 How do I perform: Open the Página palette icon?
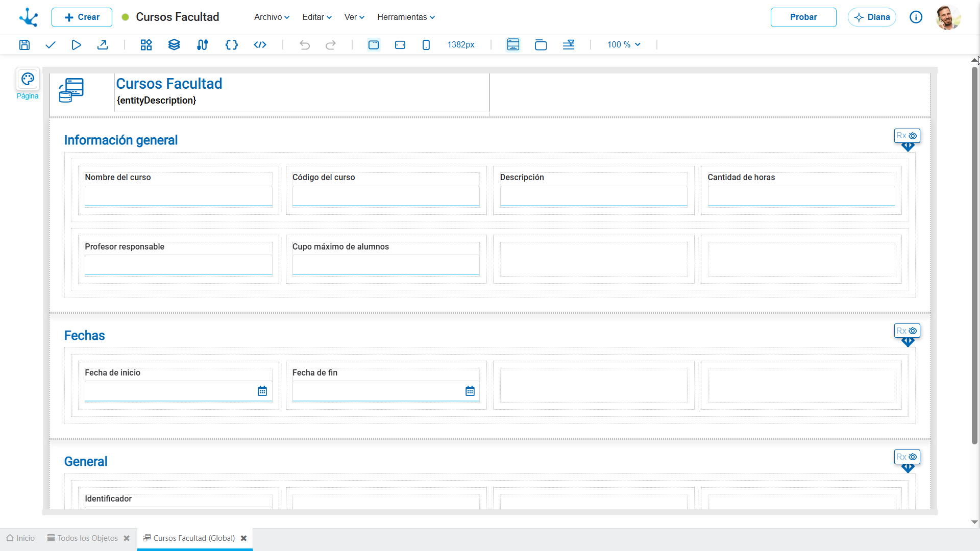pos(28,79)
